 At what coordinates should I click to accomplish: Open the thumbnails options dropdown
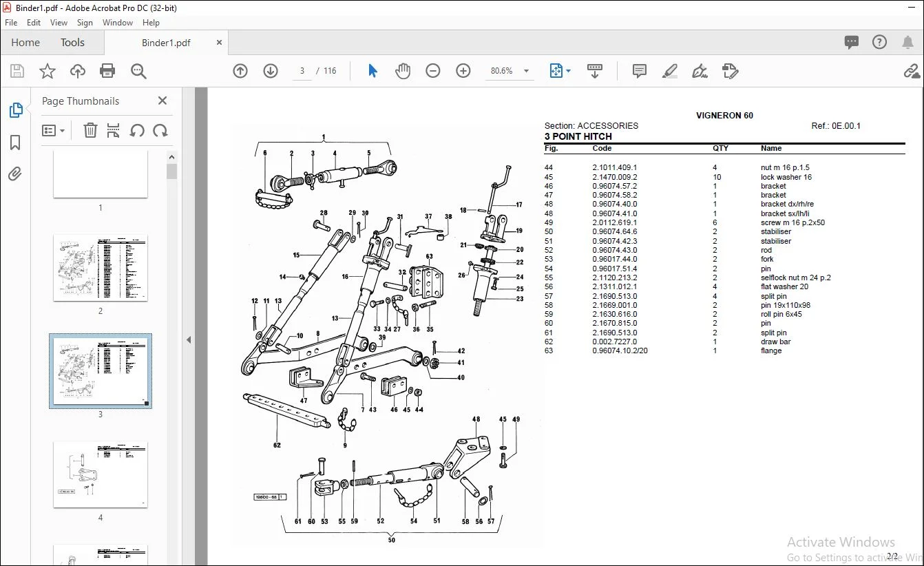coord(53,130)
